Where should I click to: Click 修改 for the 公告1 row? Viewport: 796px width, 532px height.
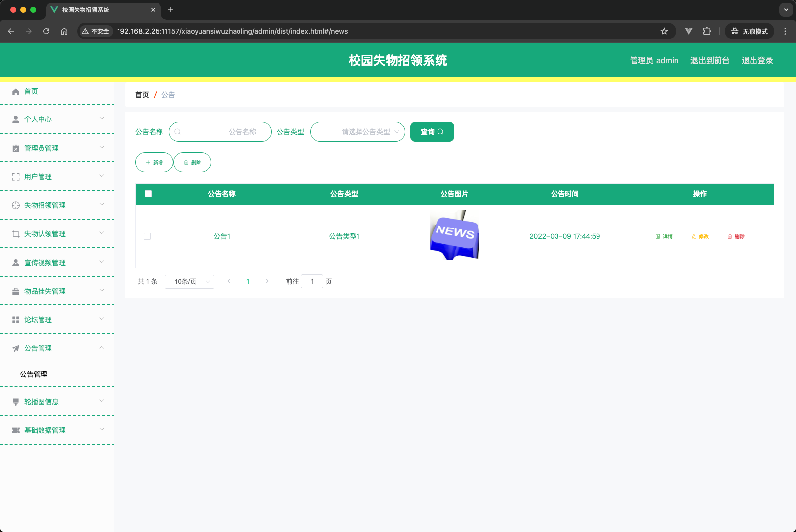(700, 236)
